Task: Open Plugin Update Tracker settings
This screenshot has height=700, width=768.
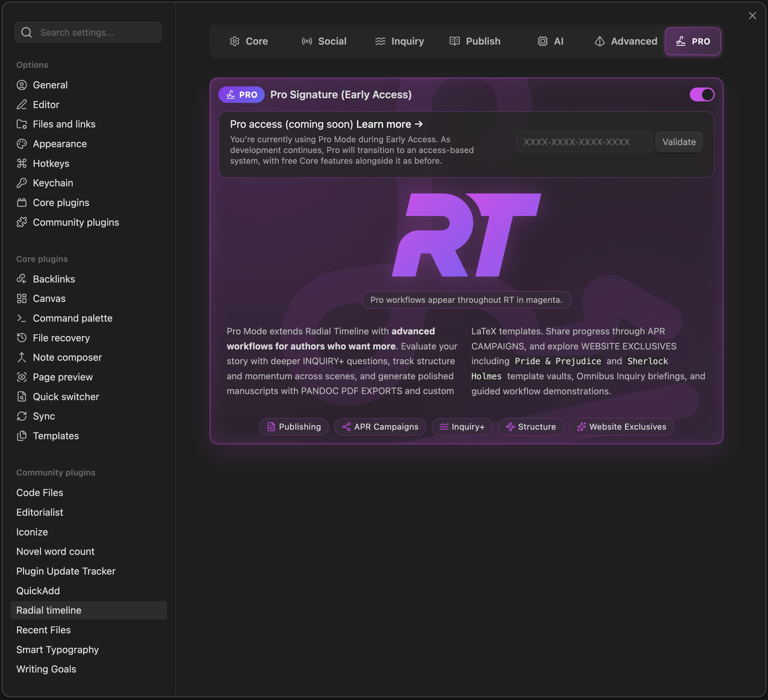Action: [x=89, y=571]
